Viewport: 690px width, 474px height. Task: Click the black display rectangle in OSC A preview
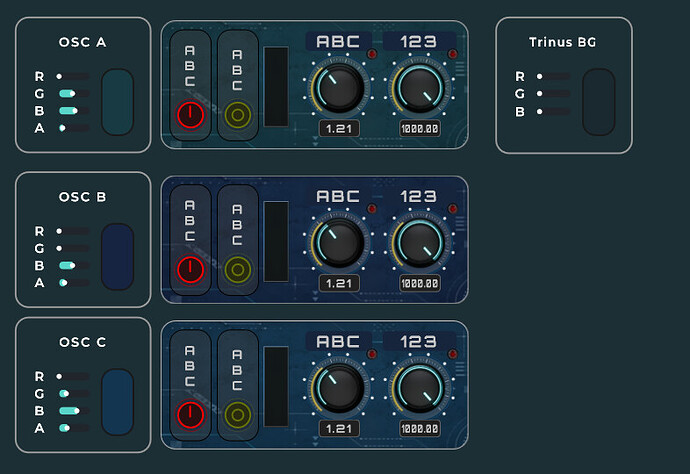(x=276, y=87)
